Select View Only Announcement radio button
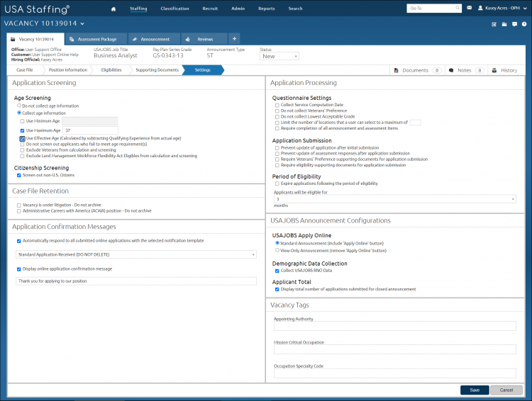Image resolution: width=532 pixels, height=401 pixels. [277, 250]
